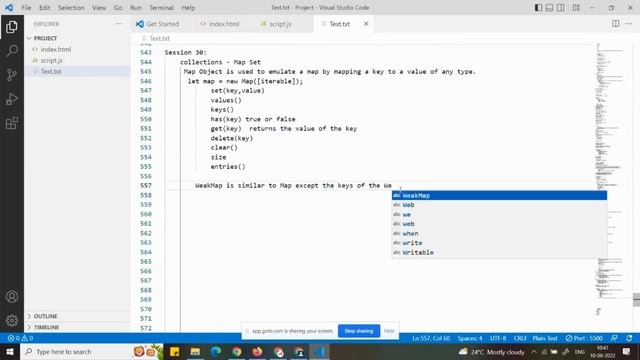This screenshot has height=360, width=640.
Task: Click the feedback icon in status bar
Action: tap(614, 338)
